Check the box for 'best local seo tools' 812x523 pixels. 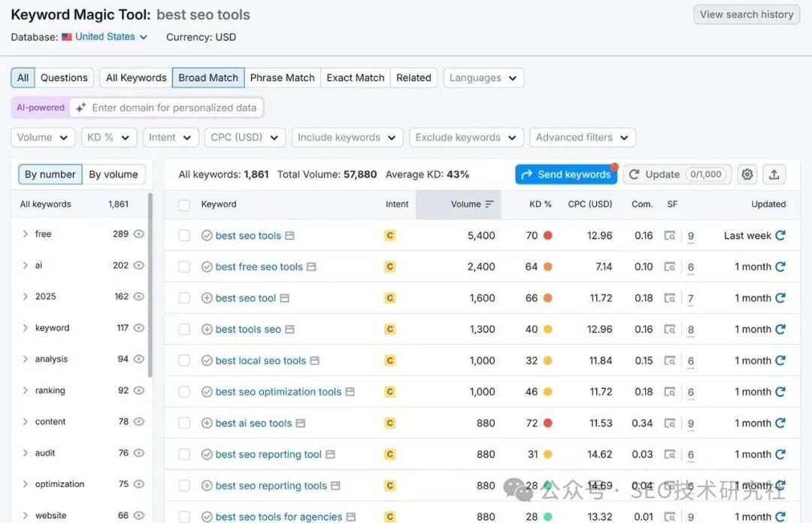click(184, 360)
